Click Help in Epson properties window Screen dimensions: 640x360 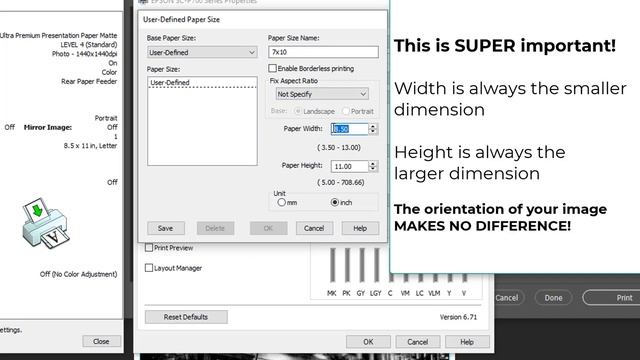[467, 342]
